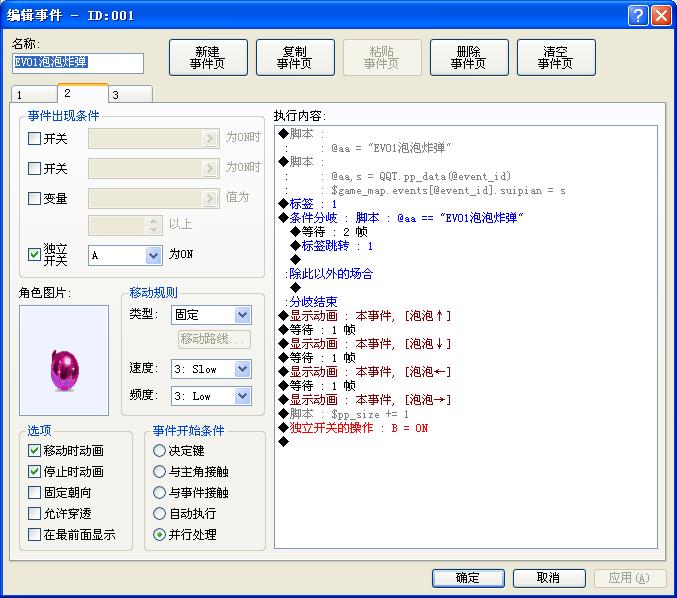Select the $game_map.events suipian script line

[x=448, y=190]
